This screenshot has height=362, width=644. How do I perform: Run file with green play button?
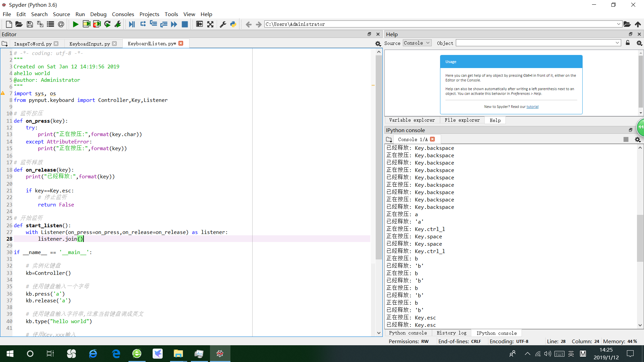tap(75, 24)
